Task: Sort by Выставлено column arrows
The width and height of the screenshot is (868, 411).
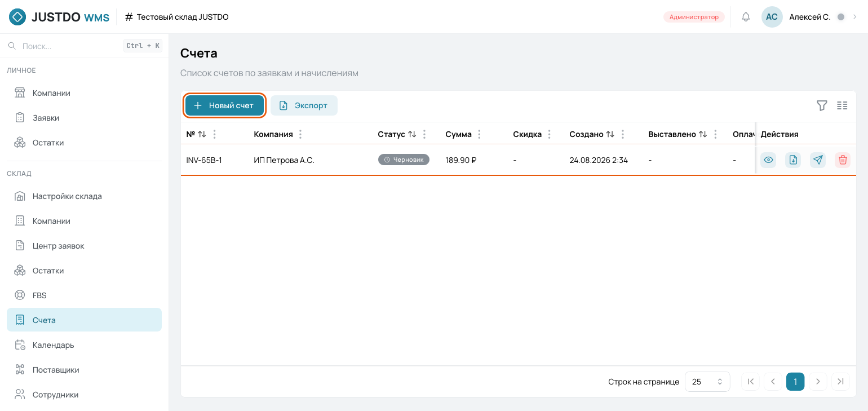Action: click(703, 134)
